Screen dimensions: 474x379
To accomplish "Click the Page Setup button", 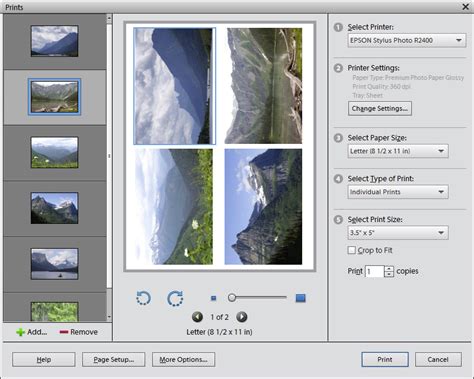I will tap(114, 360).
